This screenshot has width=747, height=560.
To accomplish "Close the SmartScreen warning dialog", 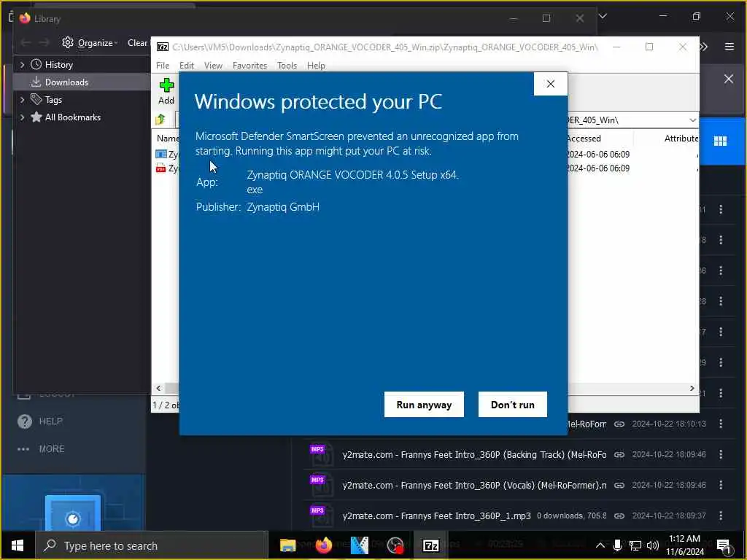I will pos(550,84).
